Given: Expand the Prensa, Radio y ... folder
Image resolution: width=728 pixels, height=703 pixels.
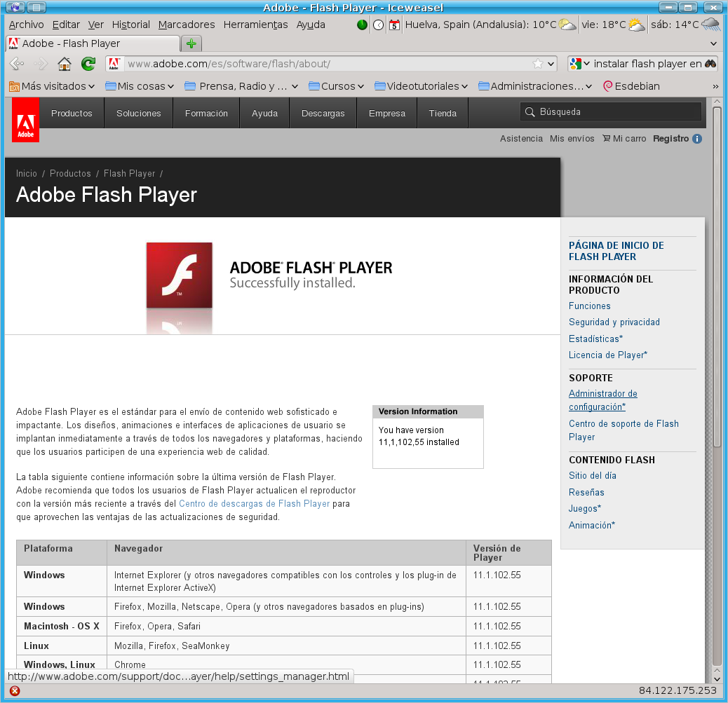Looking at the screenshot, I should pos(241,86).
